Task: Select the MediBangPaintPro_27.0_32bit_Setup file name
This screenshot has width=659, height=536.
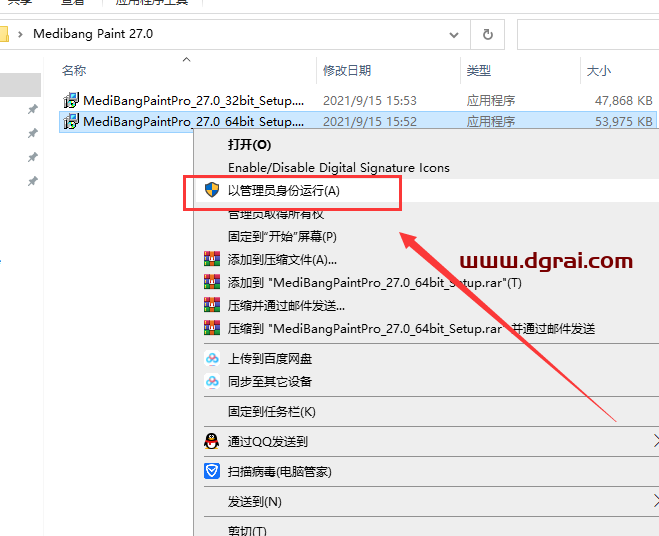Action: [x=193, y=100]
